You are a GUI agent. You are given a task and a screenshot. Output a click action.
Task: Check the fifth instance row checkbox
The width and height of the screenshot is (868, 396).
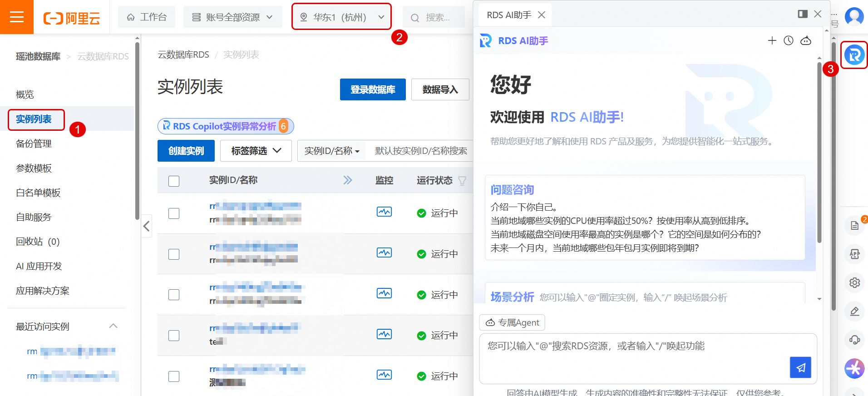pyautogui.click(x=174, y=376)
